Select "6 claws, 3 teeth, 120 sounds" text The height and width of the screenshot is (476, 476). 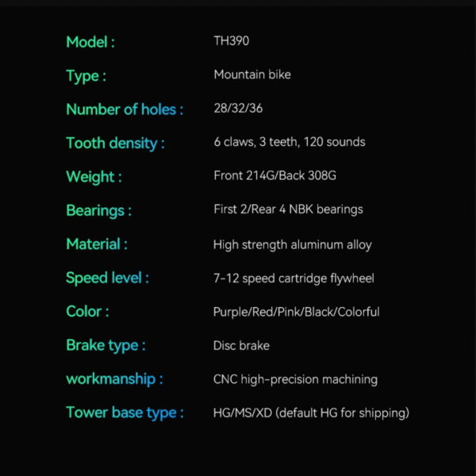point(290,142)
